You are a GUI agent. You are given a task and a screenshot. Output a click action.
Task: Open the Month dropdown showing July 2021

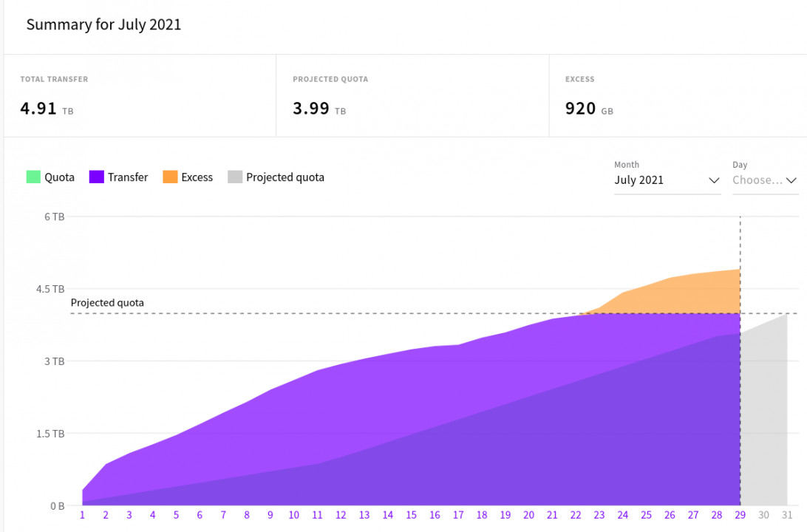click(x=665, y=180)
